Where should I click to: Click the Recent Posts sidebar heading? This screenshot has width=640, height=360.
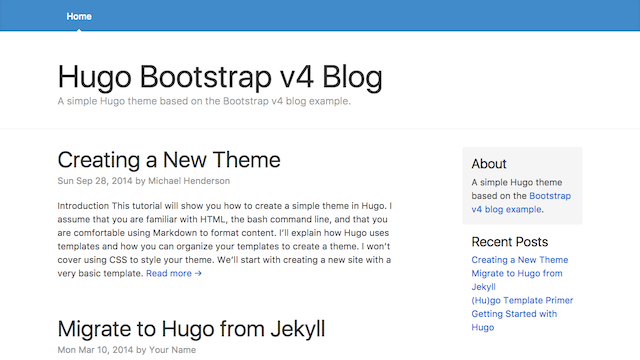pos(510,242)
